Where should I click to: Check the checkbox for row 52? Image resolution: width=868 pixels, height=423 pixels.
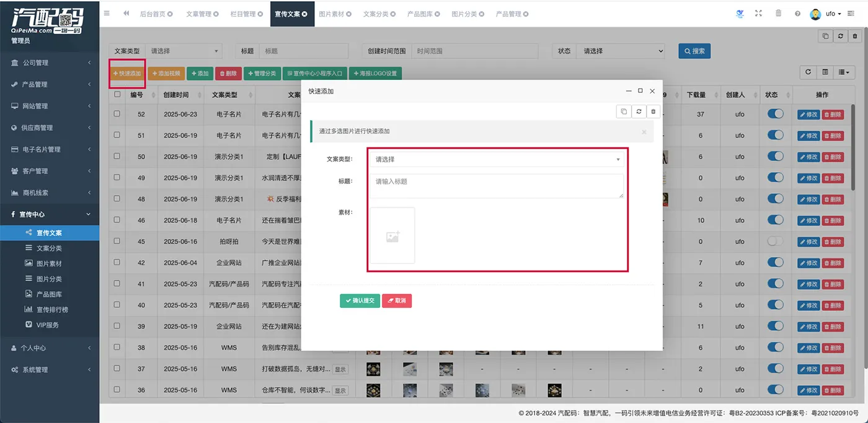coord(117,114)
